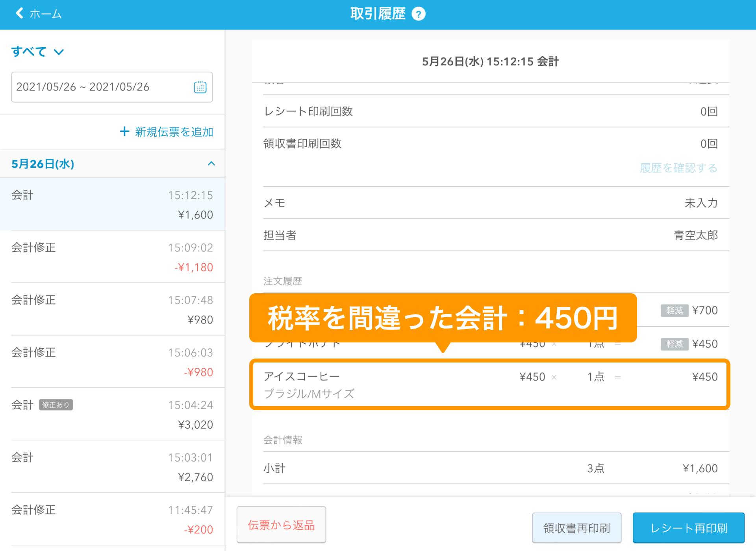Click the 伝票から返品 button
This screenshot has width=756, height=551.
(281, 525)
